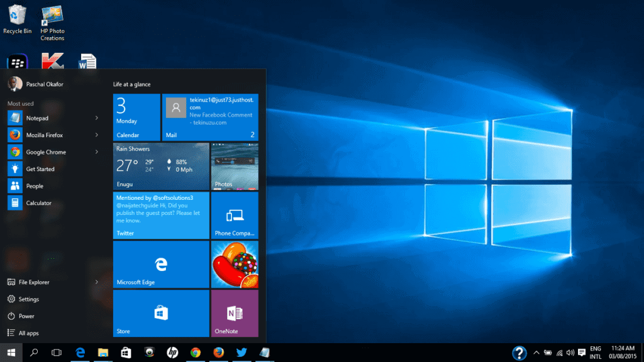Click the taskbar search magnifier

click(x=34, y=353)
